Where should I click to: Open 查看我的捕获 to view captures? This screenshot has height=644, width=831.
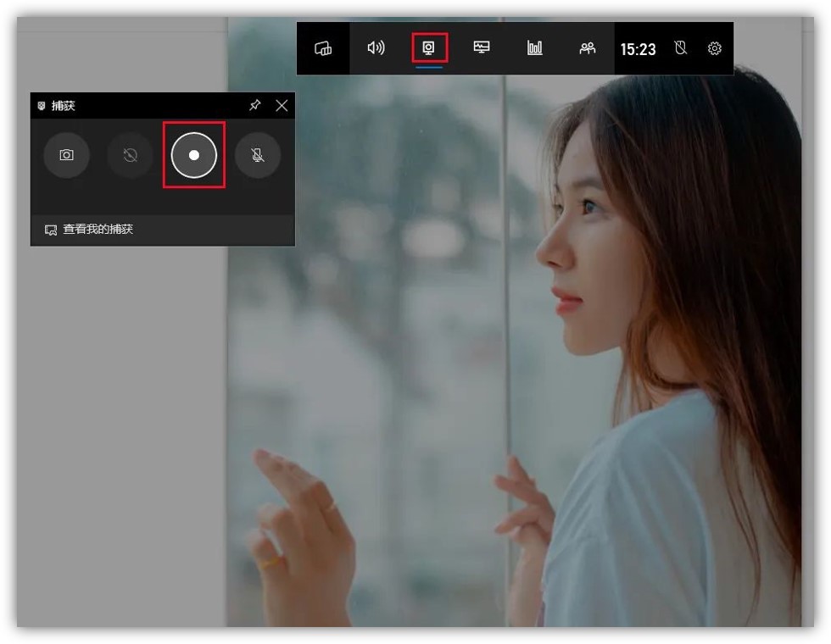pos(93,229)
